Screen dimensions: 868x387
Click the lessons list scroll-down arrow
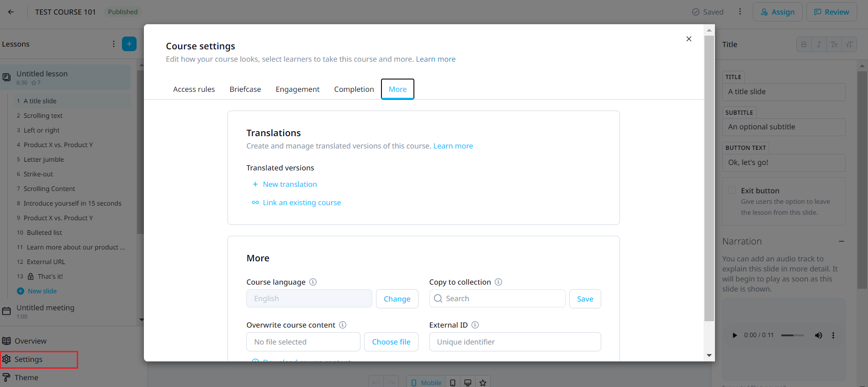pos(141,320)
